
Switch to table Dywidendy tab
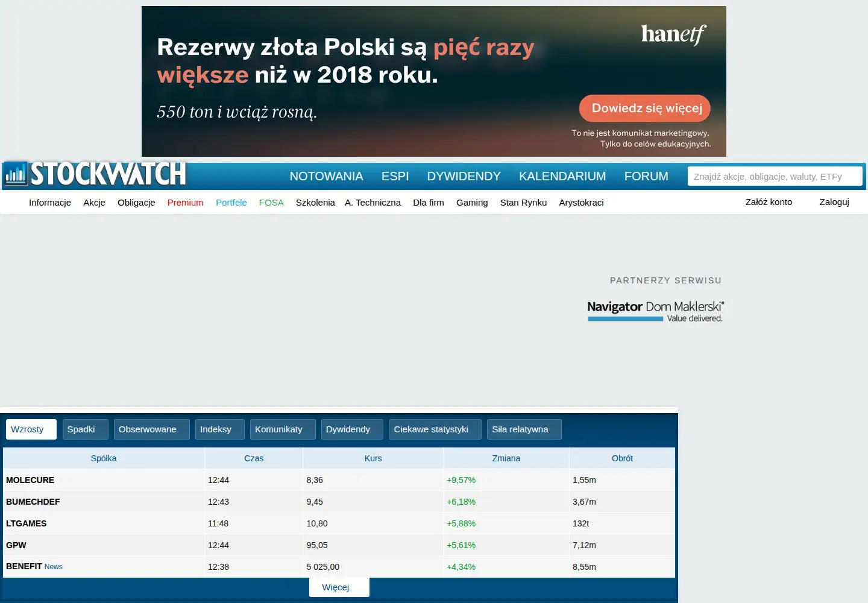click(352, 429)
